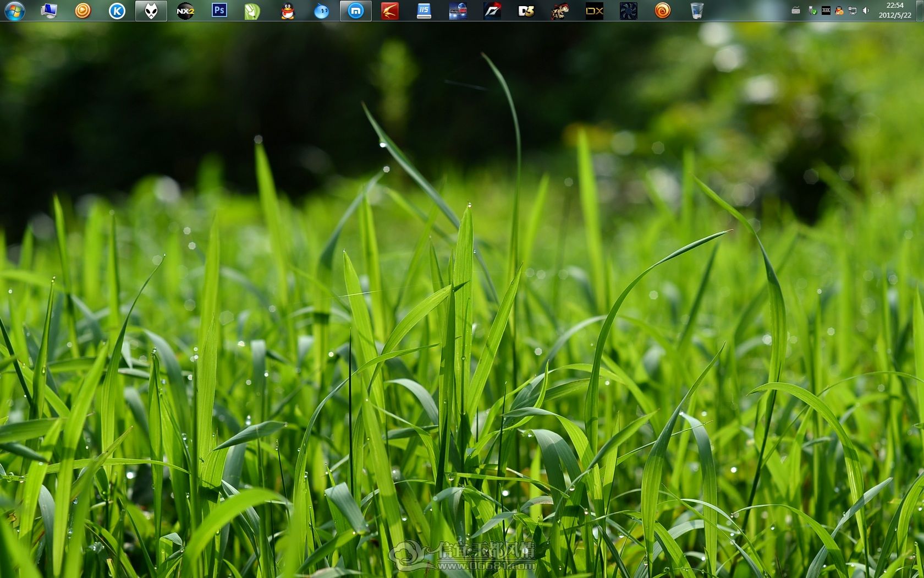924x578 pixels.
Task: Open the black rectangular monitor tray icon
Action: click(x=826, y=10)
